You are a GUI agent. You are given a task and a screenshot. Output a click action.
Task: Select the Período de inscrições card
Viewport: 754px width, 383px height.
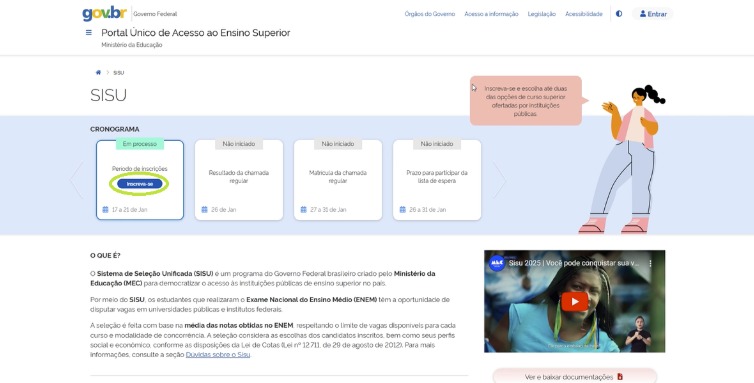point(140,180)
